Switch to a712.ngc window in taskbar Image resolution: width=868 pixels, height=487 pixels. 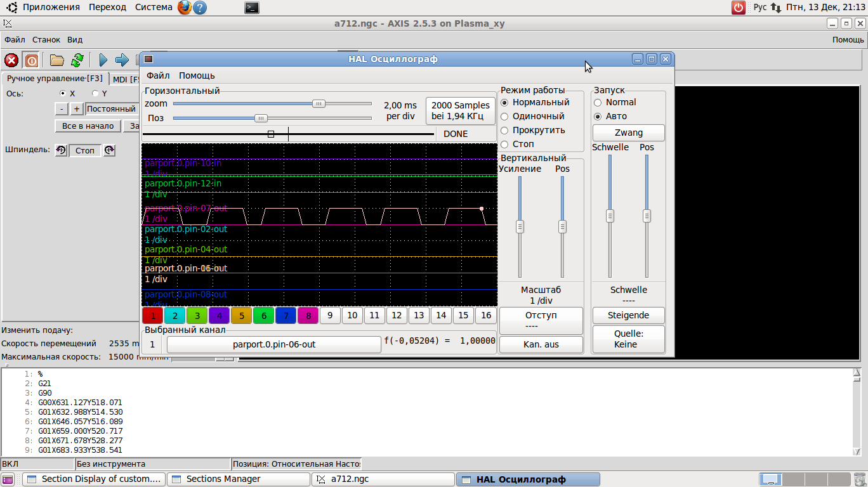pos(383,479)
